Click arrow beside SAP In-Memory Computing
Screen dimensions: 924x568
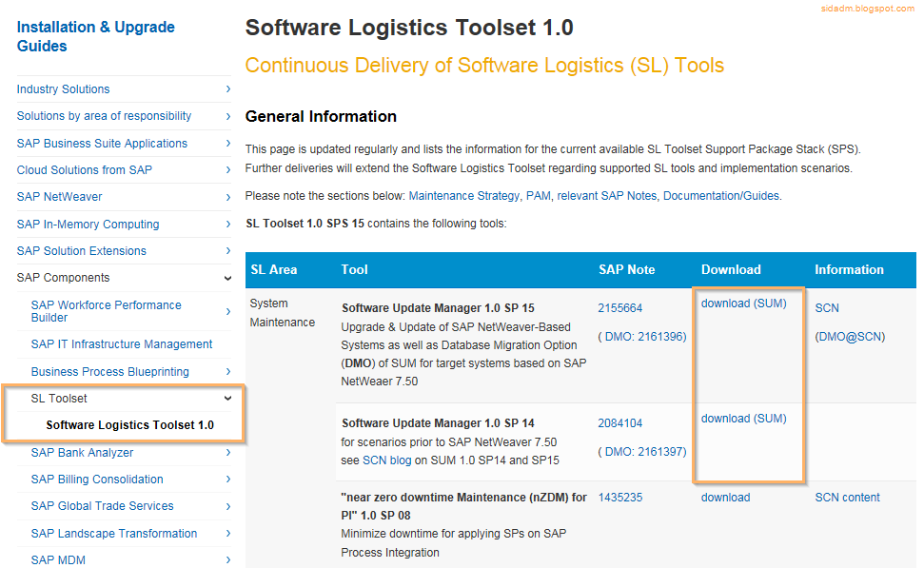(228, 224)
